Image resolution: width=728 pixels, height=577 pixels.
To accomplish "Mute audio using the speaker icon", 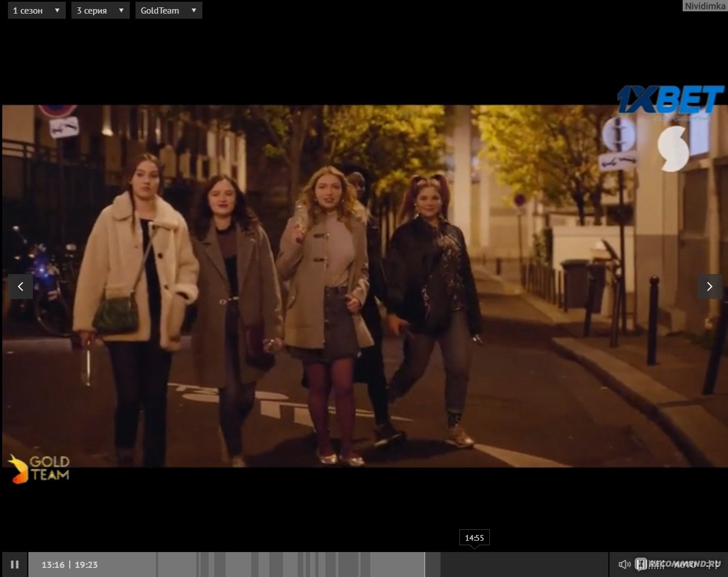I will (x=624, y=565).
